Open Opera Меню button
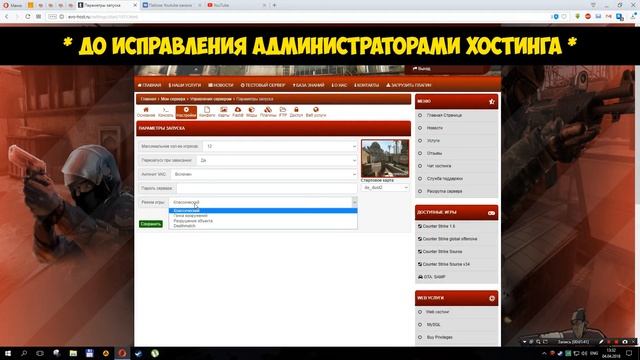 12,5
